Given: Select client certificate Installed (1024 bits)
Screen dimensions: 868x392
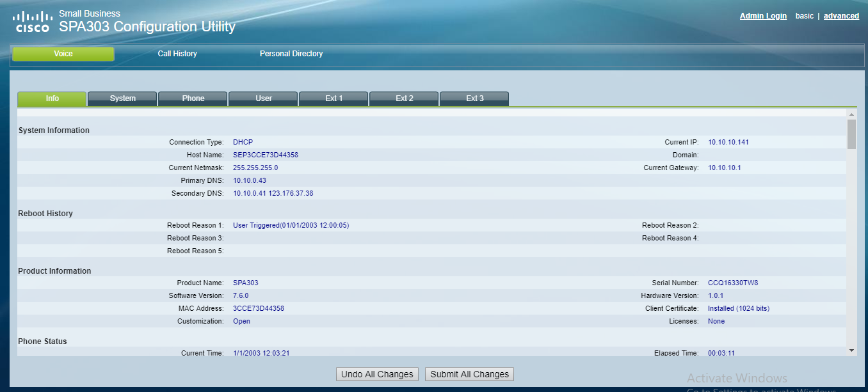Looking at the screenshot, I should [739, 308].
